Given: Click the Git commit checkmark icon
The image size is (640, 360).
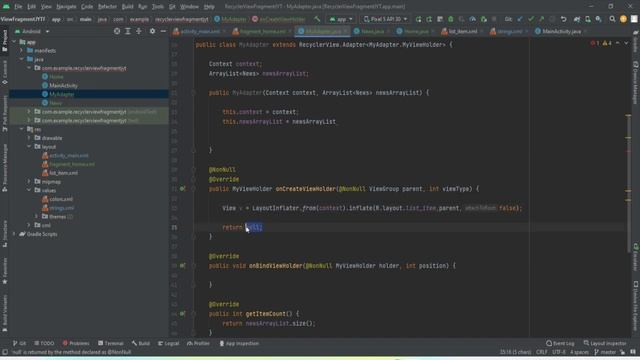Looking at the screenshot, I should (531, 19).
